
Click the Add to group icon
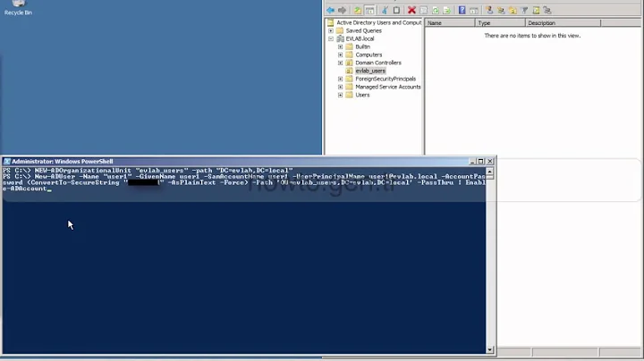click(547, 10)
